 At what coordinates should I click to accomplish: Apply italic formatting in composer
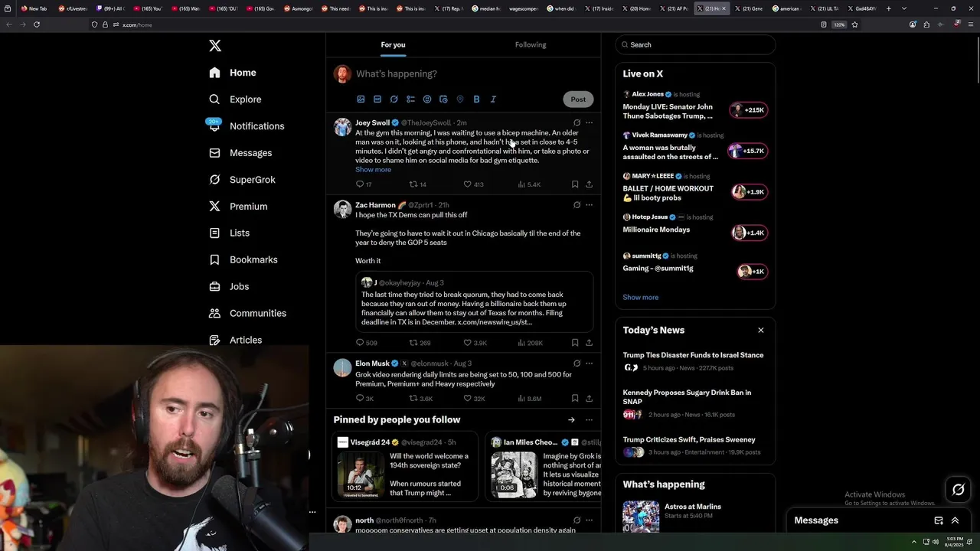(x=493, y=99)
